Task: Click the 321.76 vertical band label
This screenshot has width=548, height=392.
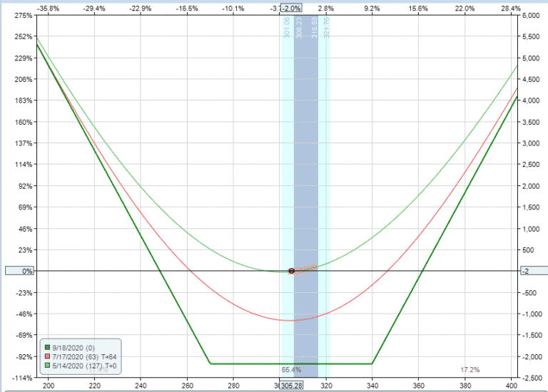Action: (327, 28)
